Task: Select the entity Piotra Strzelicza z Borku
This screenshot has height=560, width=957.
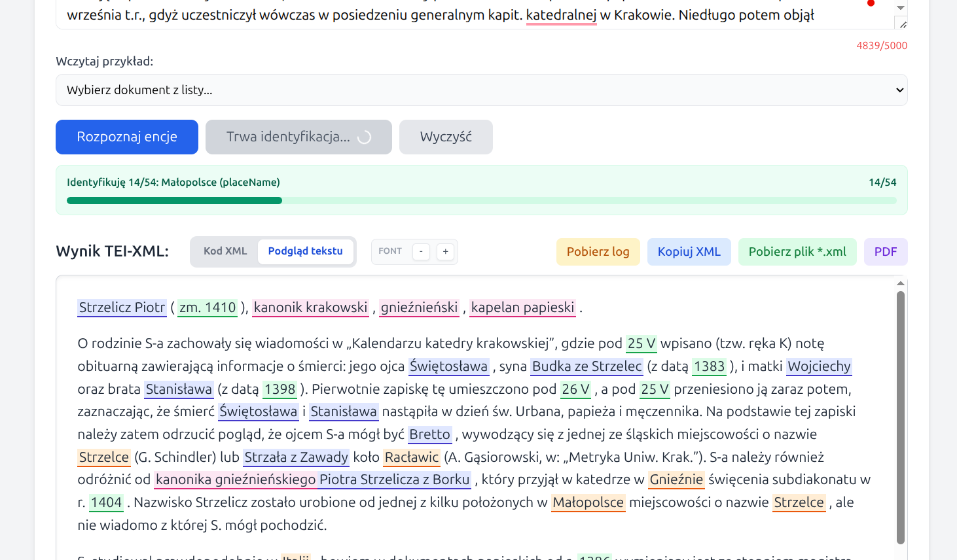Action: pyautogui.click(x=395, y=480)
